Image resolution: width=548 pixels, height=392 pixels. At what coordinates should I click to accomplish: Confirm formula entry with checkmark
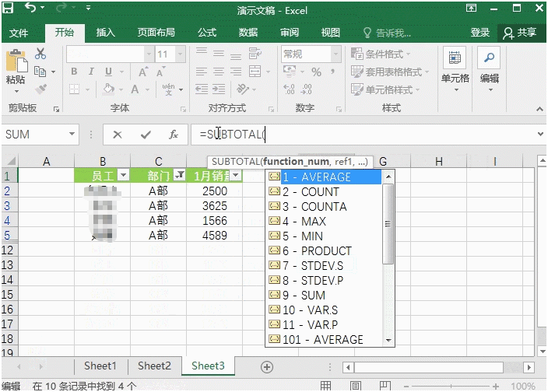pyautogui.click(x=146, y=135)
